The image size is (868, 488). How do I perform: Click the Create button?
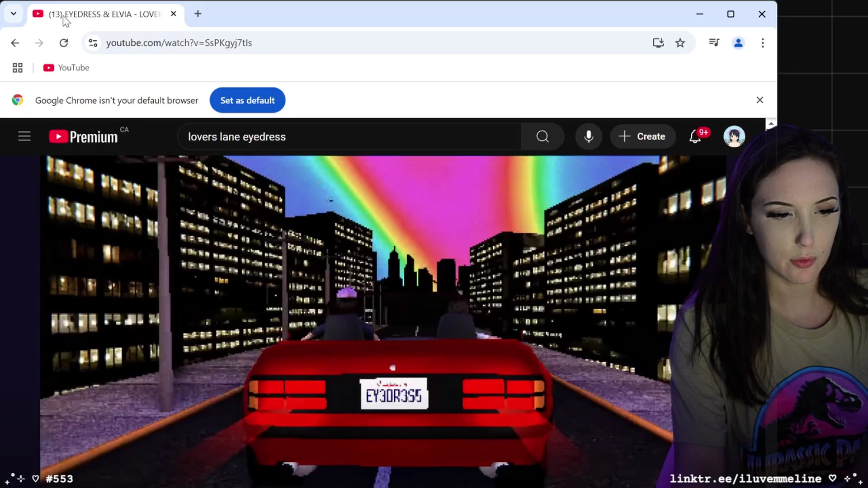click(x=642, y=136)
